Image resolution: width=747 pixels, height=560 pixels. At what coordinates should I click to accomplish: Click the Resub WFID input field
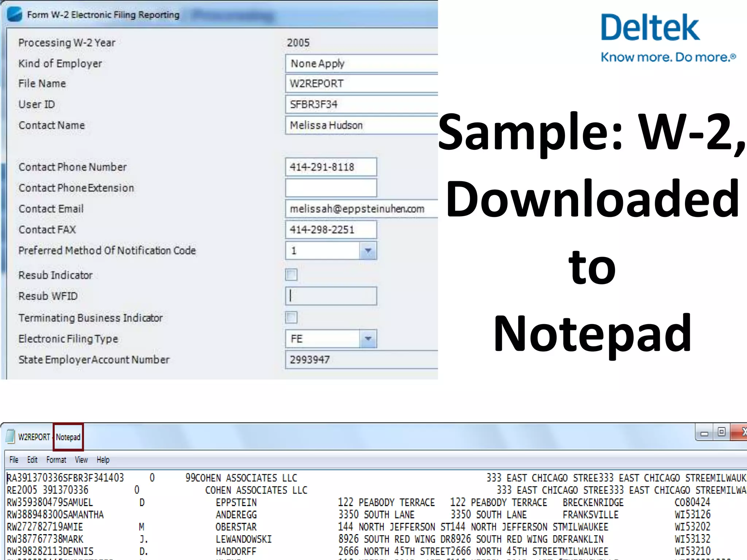[331, 296]
